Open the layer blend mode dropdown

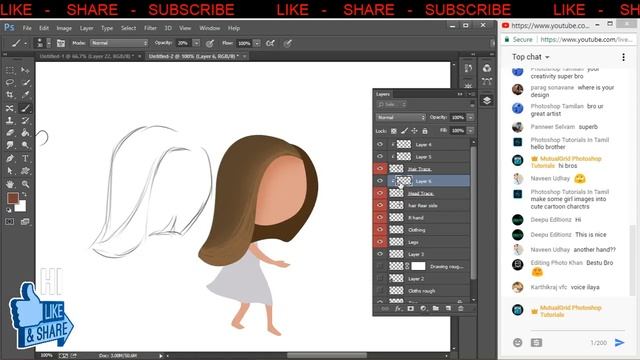[401, 117]
